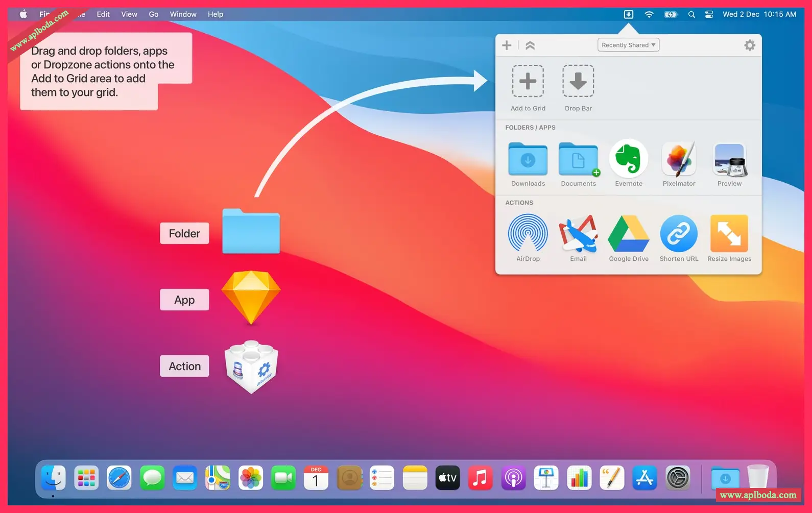Image resolution: width=812 pixels, height=513 pixels.
Task: Open the Documents folder in grid
Action: tap(578, 159)
